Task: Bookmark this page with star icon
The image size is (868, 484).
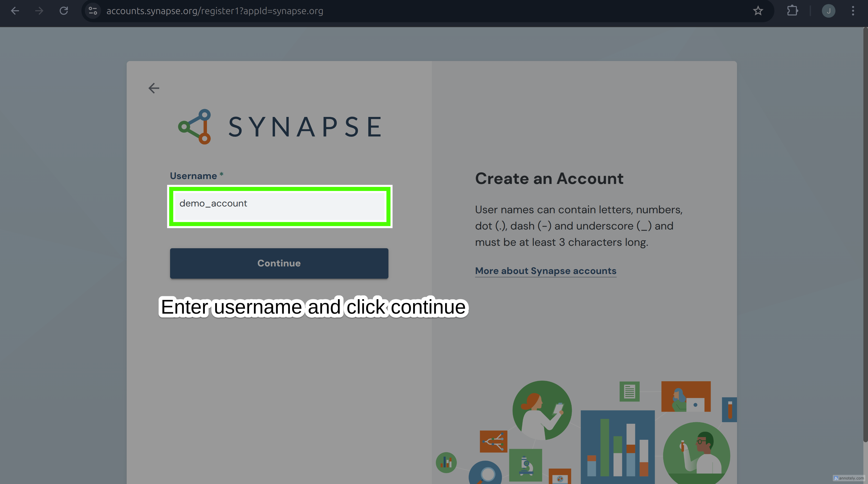Action: tap(758, 11)
